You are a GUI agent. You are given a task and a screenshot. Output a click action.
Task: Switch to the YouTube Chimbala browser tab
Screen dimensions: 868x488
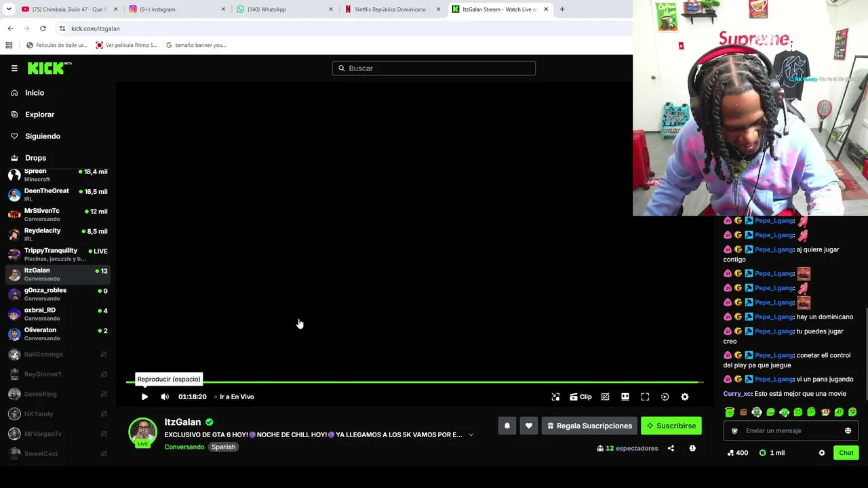pos(68,9)
